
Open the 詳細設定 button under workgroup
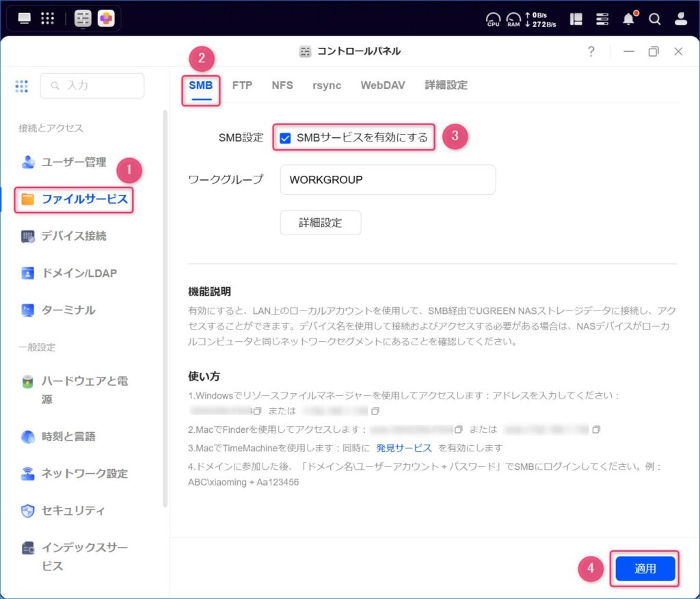[320, 222]
